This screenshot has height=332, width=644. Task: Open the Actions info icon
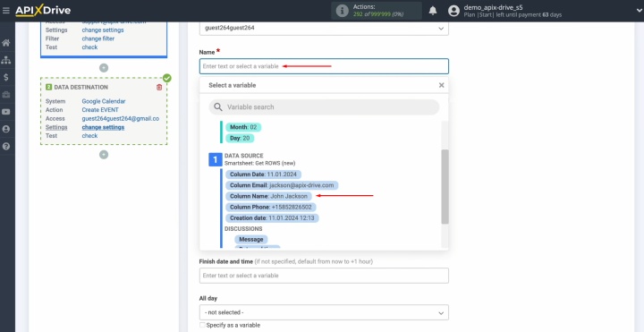pyautogui.click(x=342, y=11)
